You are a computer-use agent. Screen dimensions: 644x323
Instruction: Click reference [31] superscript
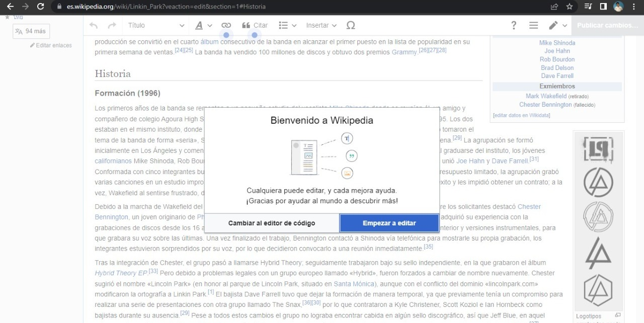534,159
